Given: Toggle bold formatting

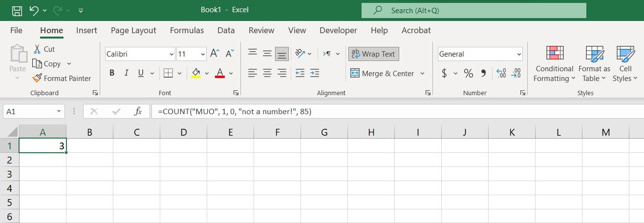Looking at the screenshot, I should point(112,73).
